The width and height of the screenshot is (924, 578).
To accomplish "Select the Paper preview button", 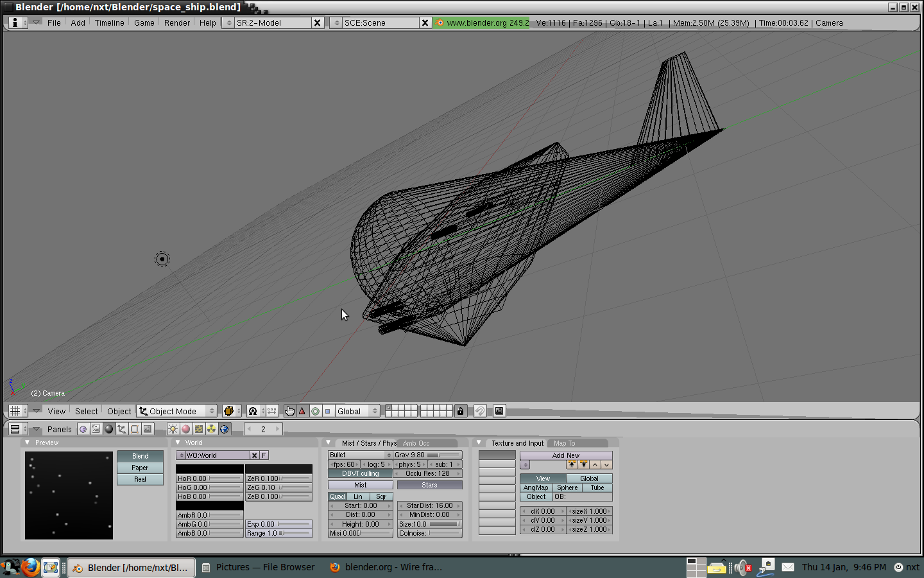I will tap(140, 468).
